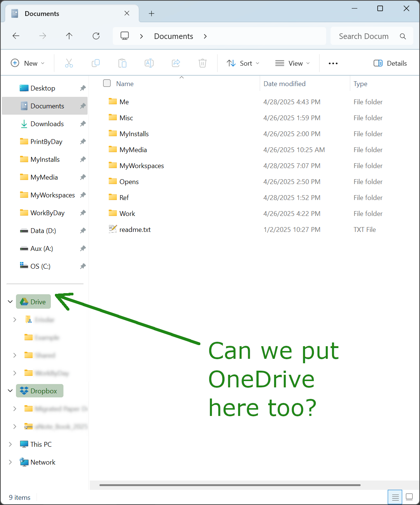
Task: Go forward with the right arrow
Action: 43,36
